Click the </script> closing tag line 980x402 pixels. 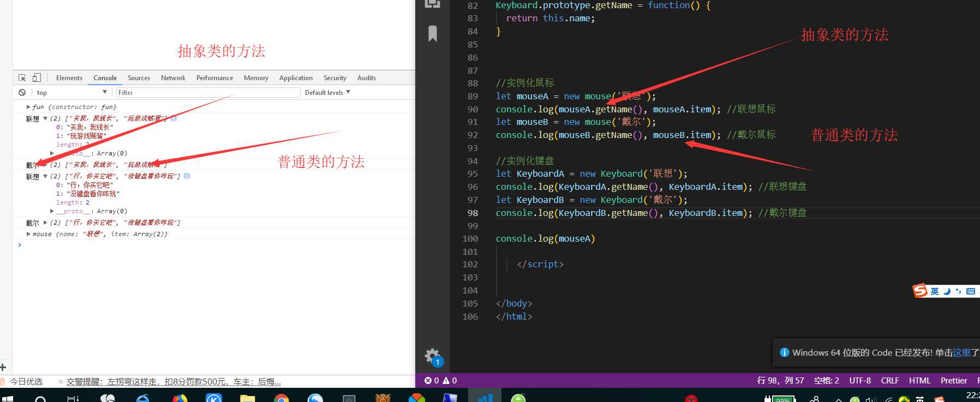pos(540,264)
